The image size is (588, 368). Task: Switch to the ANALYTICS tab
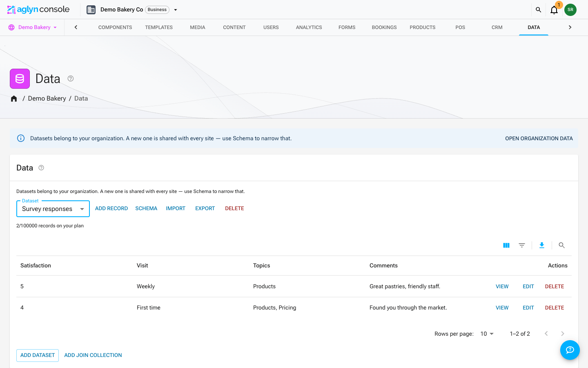(309, 27)
